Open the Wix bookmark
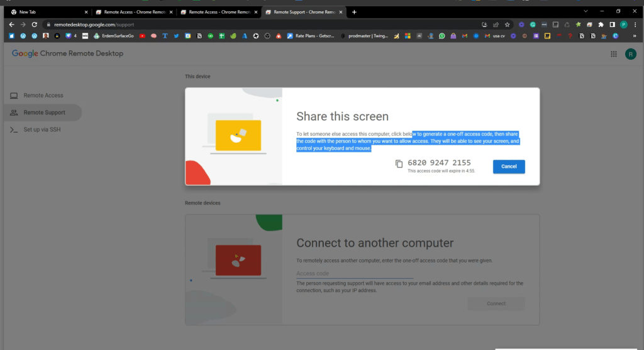Image resolution: width=644 pixels, height=350 pixels. [85, 36]
